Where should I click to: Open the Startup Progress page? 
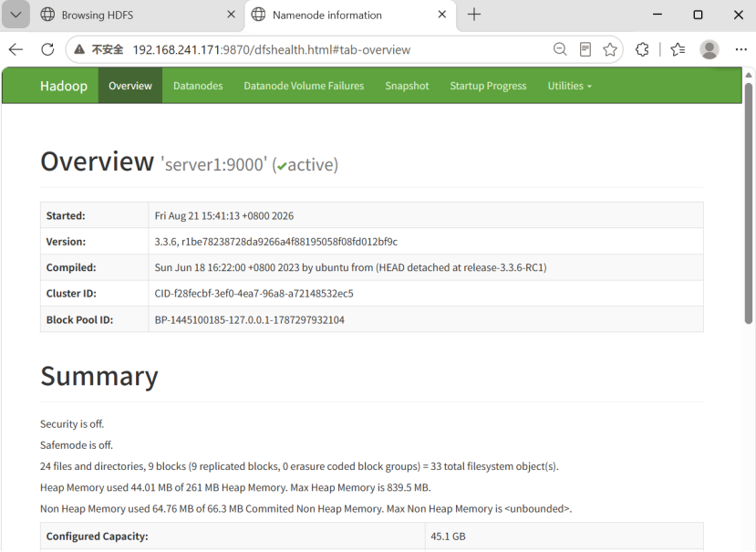point(488,86)
